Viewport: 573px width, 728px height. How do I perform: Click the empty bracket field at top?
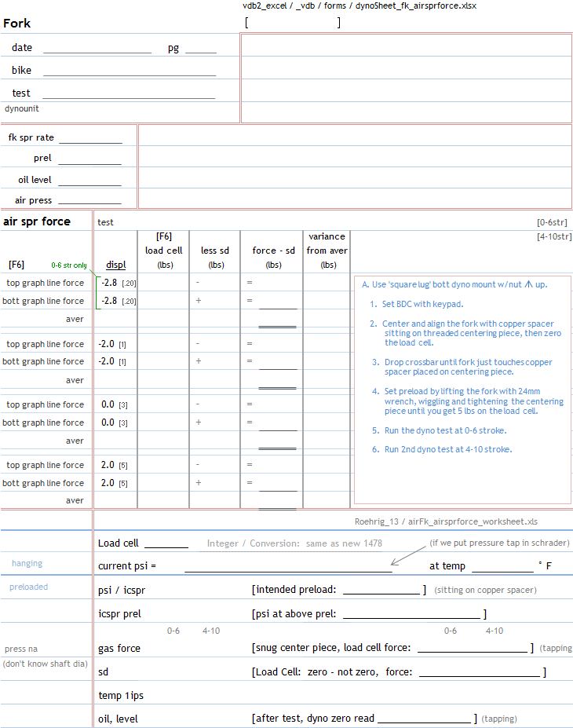(292, 23)
